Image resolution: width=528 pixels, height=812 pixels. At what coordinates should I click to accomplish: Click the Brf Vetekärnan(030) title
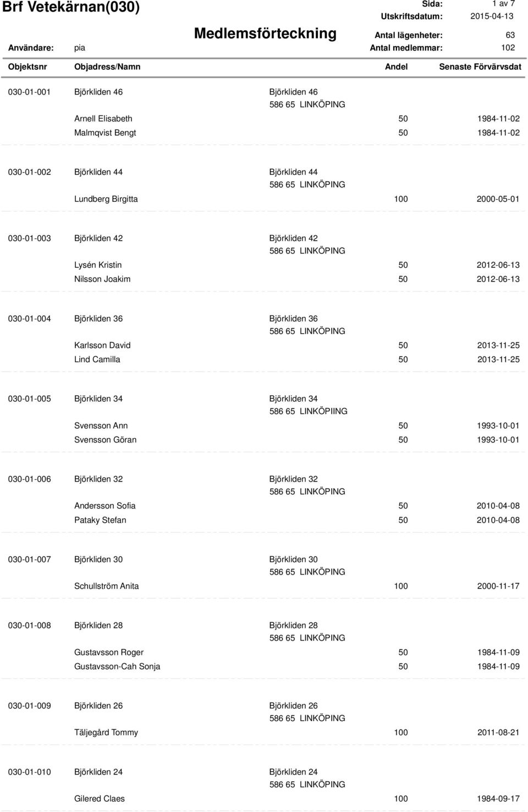click(74, 8)
